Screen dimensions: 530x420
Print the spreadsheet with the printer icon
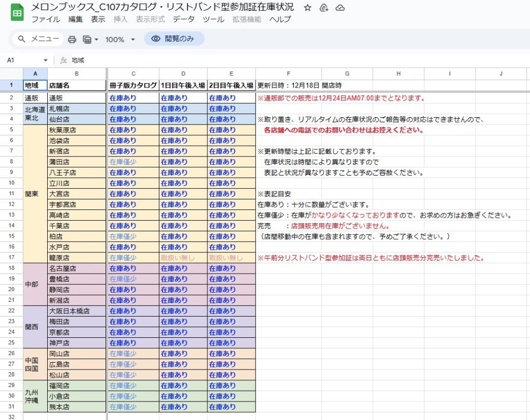pyautogui.click(x=72, y=40)
